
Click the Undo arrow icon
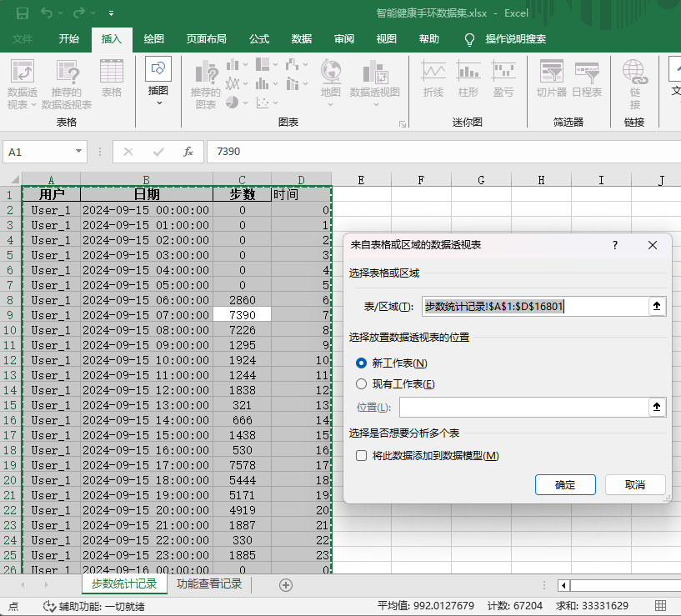(47, 13)
